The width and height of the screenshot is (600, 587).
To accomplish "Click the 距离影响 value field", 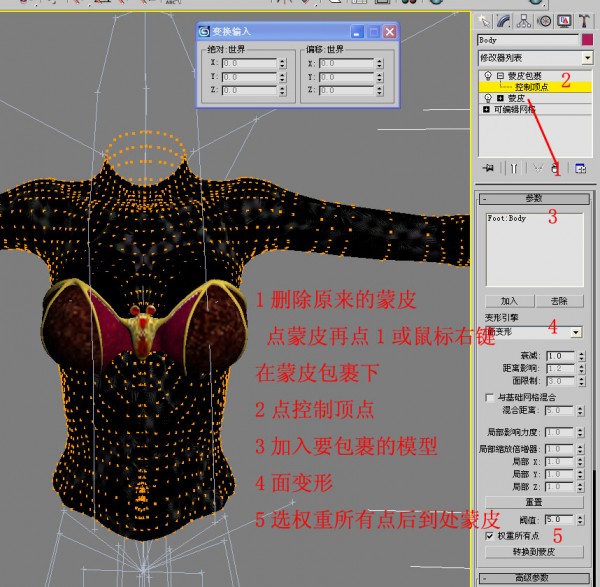I will click(x=560, y=369).
